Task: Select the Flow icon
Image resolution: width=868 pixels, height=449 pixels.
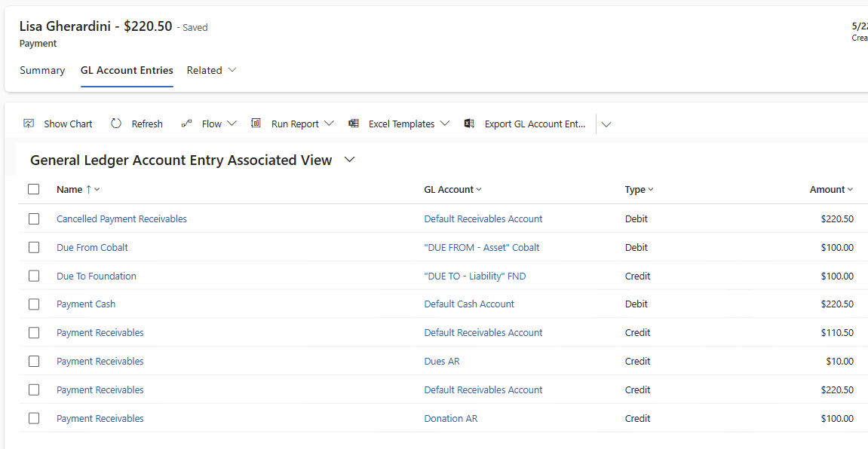Action: click(186, 123)
